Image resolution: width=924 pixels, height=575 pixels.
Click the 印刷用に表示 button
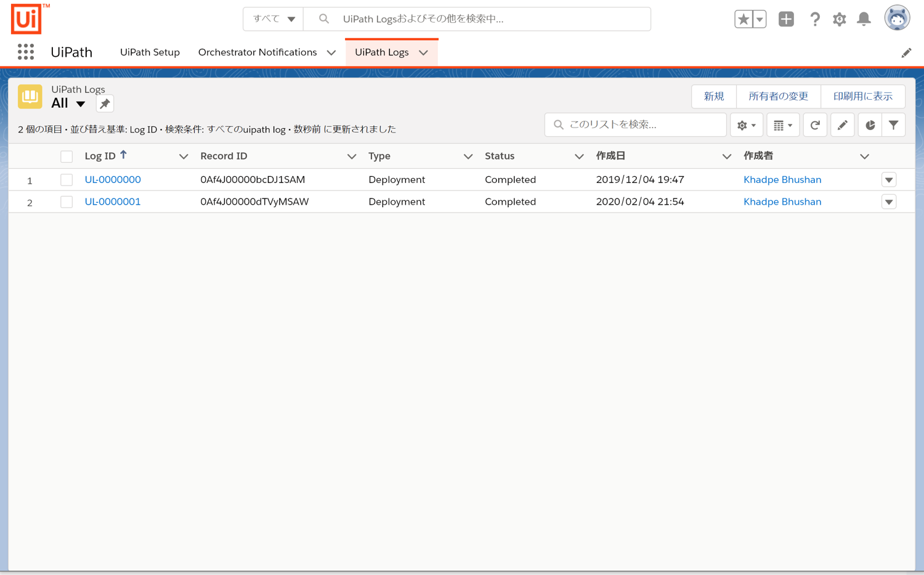tap(863, 96)
